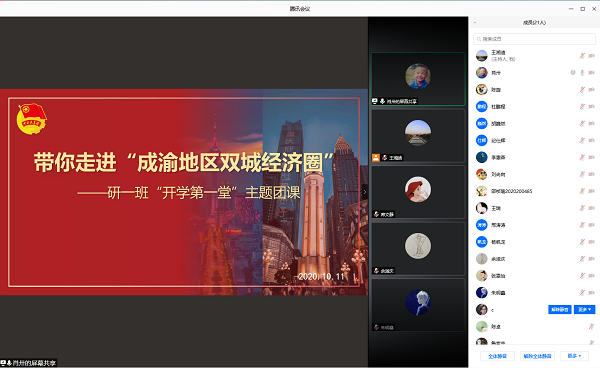Click the shield icon in the child-photo member's row
This screenshot has height=368, width=600.
tap(573, 73)
